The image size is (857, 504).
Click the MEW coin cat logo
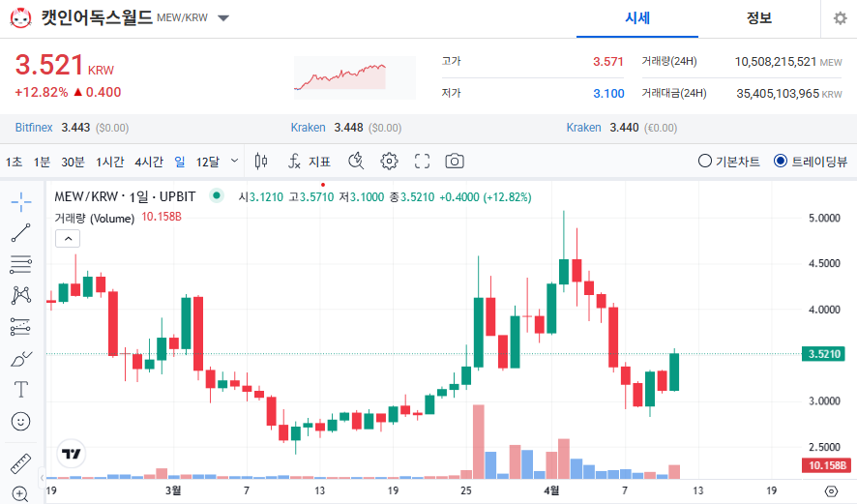point(20,18)
